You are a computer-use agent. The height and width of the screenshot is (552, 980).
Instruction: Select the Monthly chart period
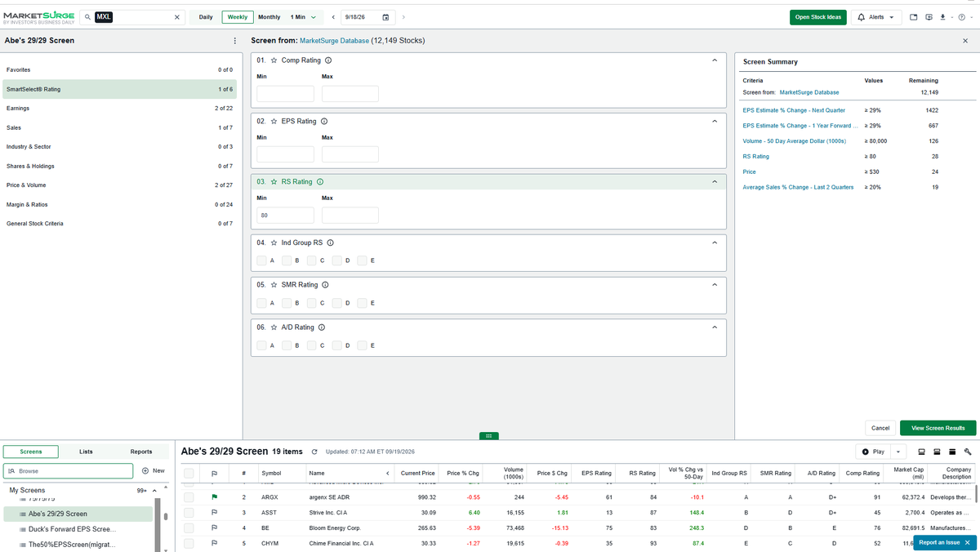click(269, 17)
